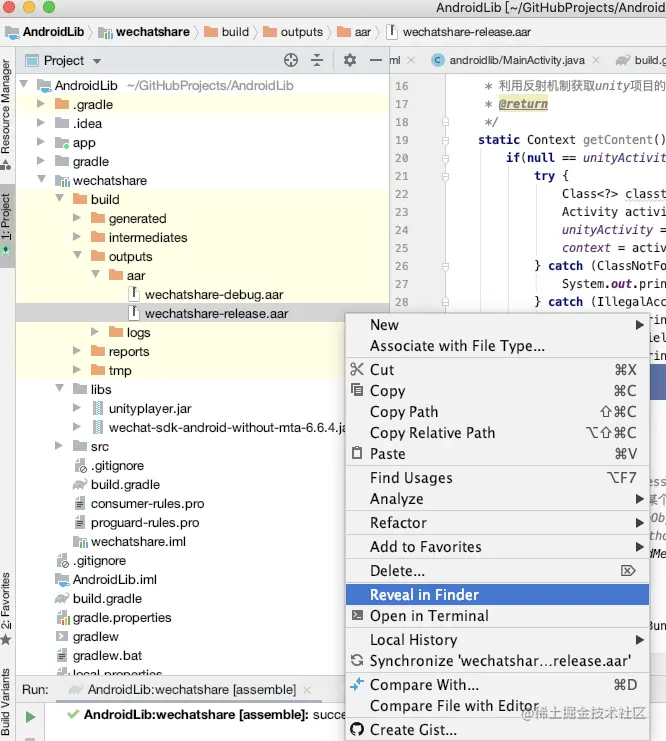Open the Resource Manager side panel
This screenshot has width=666, height=741.
(x=6, y=114)
